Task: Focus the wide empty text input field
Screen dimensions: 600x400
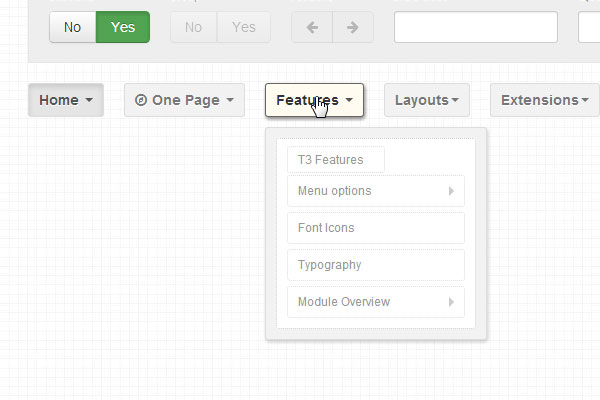Action: [x=476, y=27]
